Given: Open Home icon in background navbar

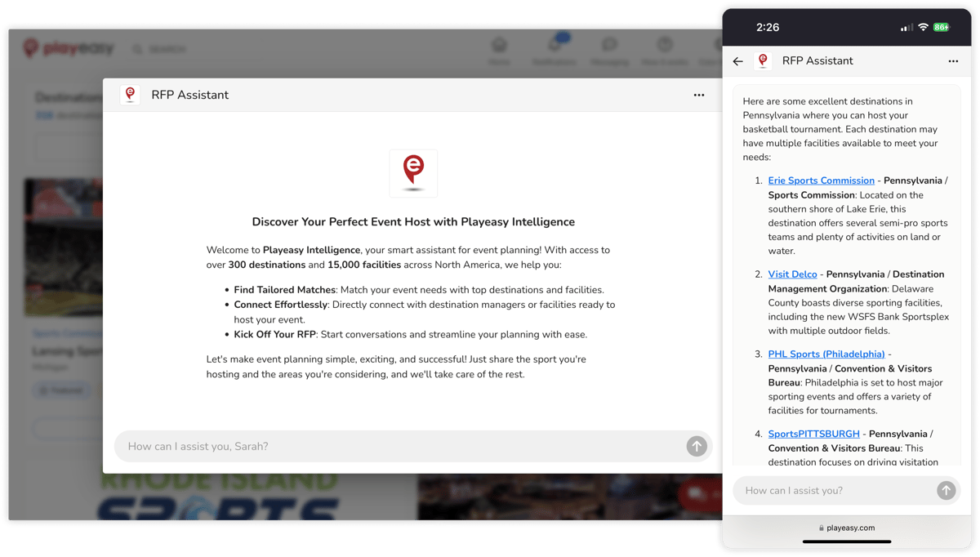Looking at the screenshot, I should tap(499, 50).
